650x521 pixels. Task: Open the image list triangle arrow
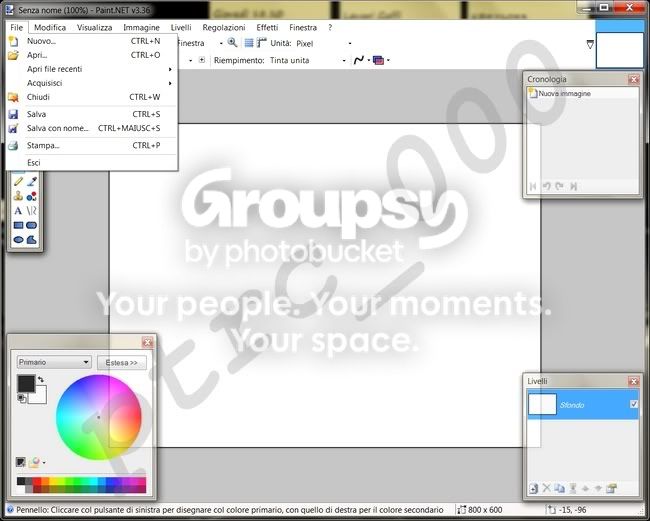coord(590,44)
